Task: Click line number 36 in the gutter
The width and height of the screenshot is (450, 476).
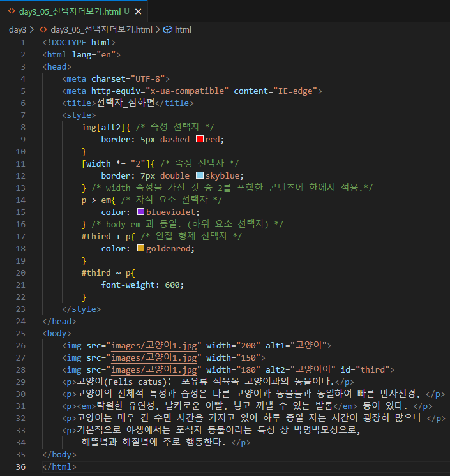Action: tap(20, 466)
